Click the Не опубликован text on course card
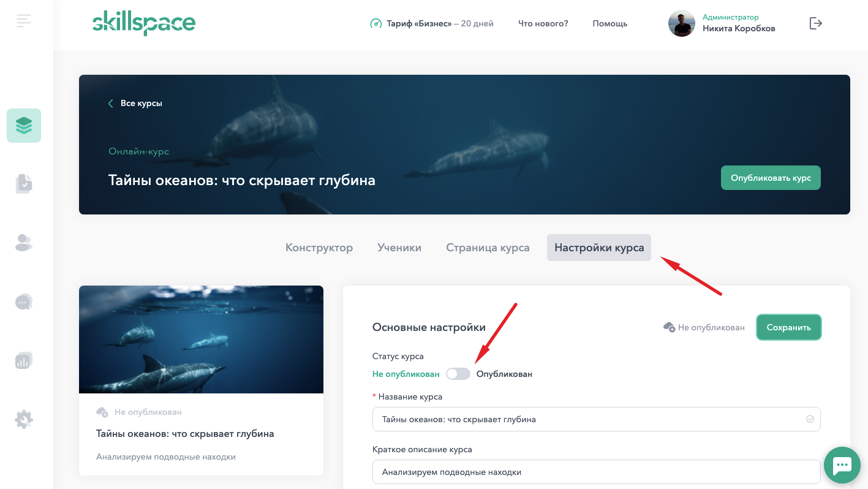The height and width of the screenshot is (489, 868). coord(148,412)
